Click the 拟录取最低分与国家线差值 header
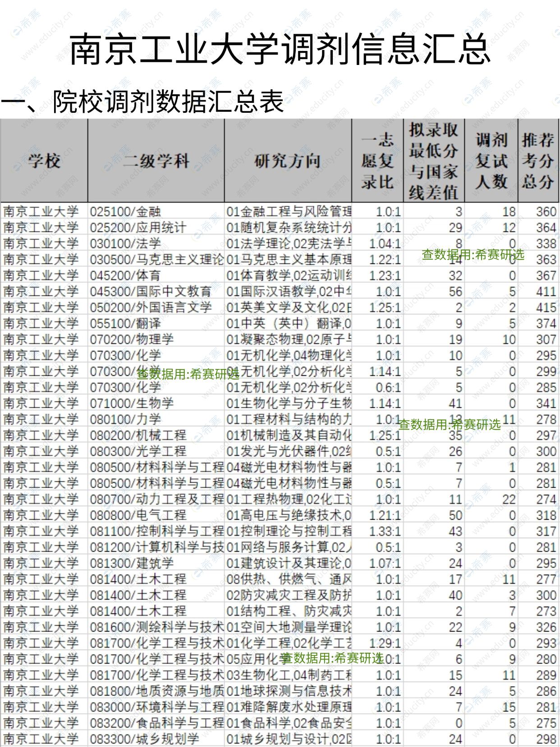Image resolution: width=560 pixels, height=747 pixels. coord(434,161)
